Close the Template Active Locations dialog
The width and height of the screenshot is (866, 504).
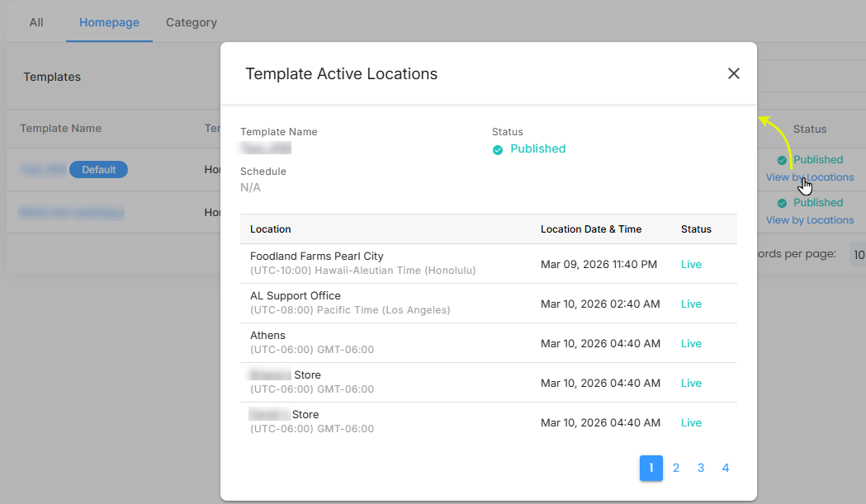733,73
